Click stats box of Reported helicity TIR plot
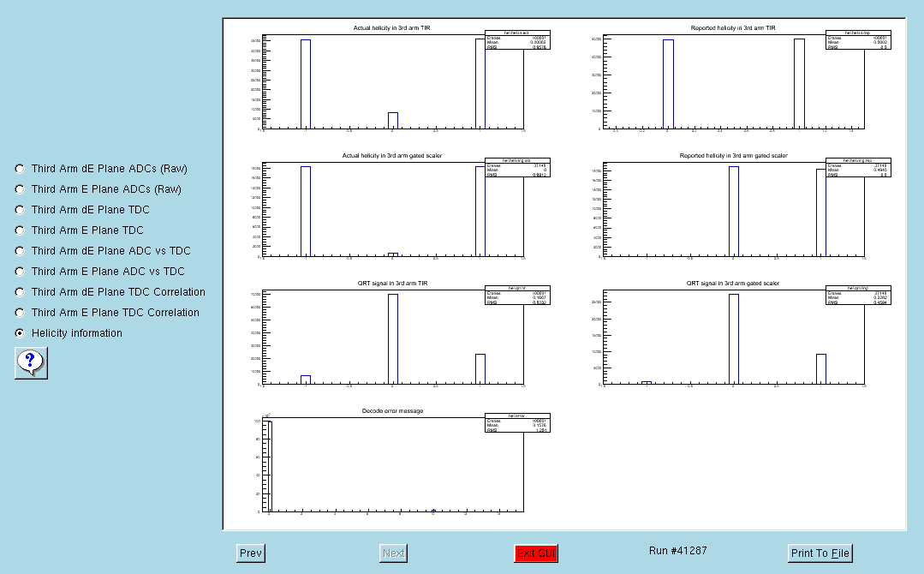 point(858,39)
